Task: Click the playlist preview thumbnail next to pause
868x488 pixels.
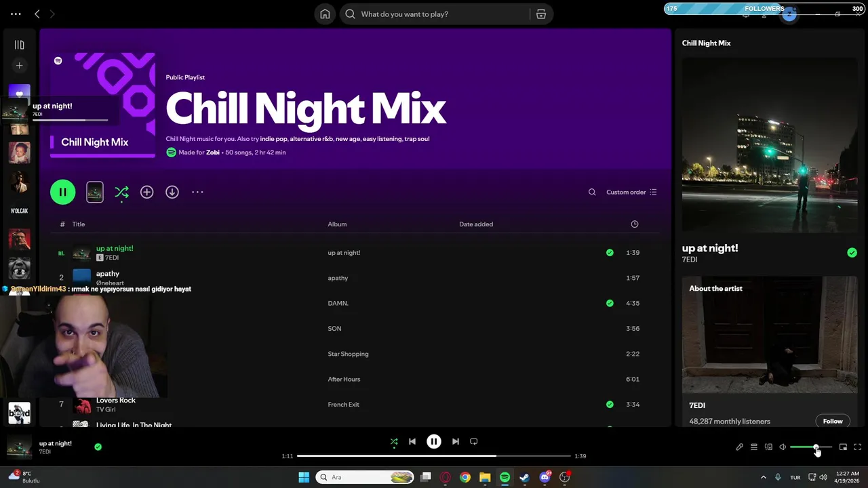Action: click(x=95, y=192)
